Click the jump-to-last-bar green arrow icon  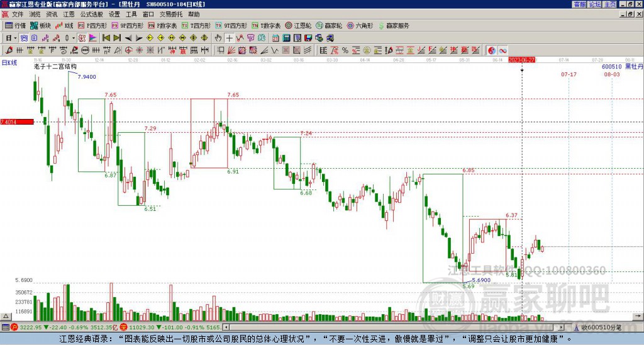click(x=117, y=38)
